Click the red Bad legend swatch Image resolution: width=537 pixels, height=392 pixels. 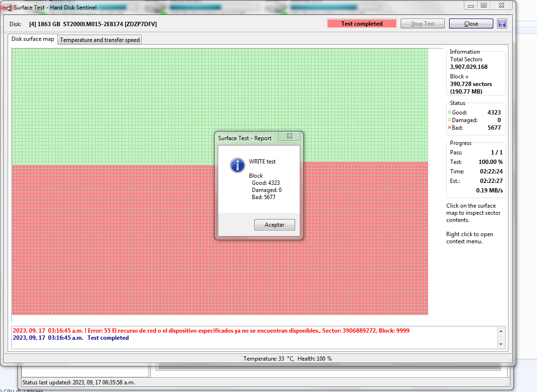click(x=450, y=128)
